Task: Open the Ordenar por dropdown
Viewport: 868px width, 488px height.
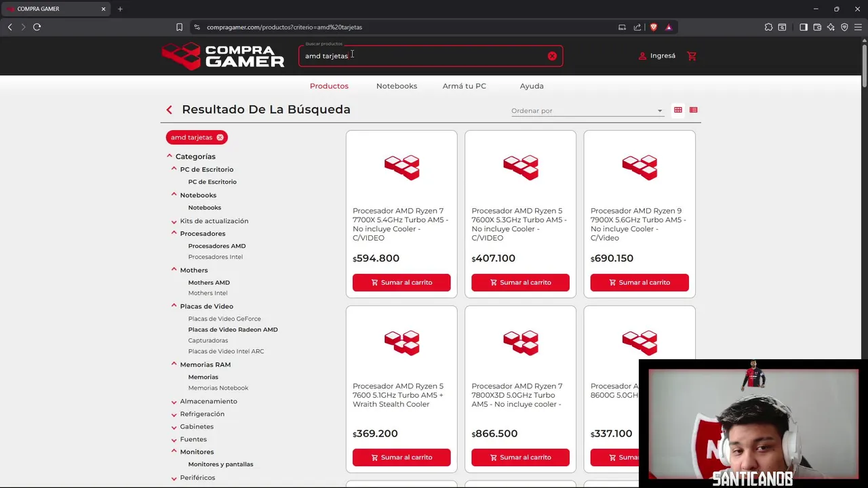Action: point(587,110)
